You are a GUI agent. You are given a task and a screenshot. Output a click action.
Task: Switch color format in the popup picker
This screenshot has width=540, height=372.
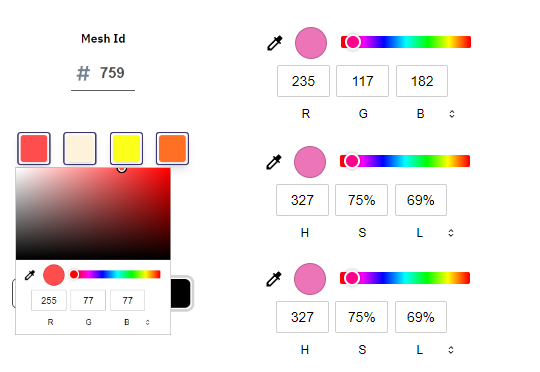147,322
